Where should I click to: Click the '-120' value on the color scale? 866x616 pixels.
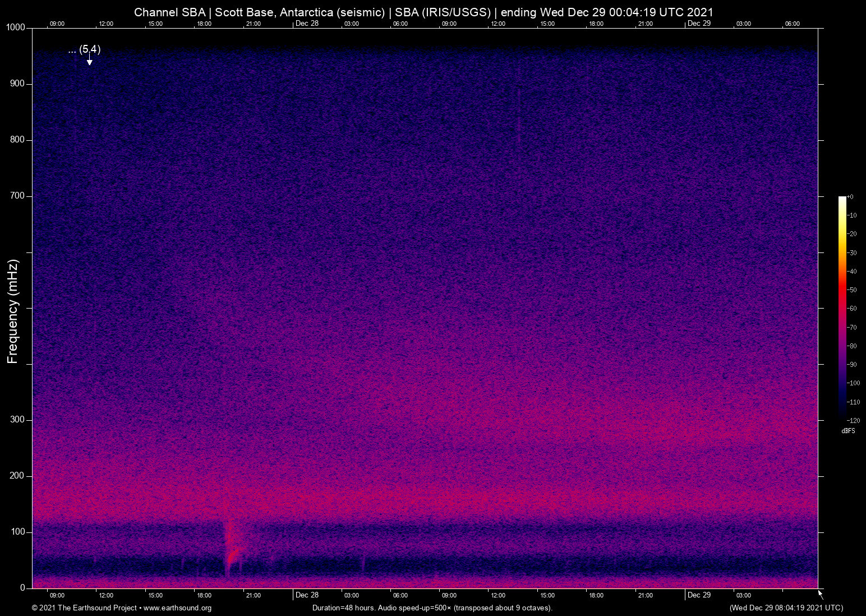coord(854,421)
